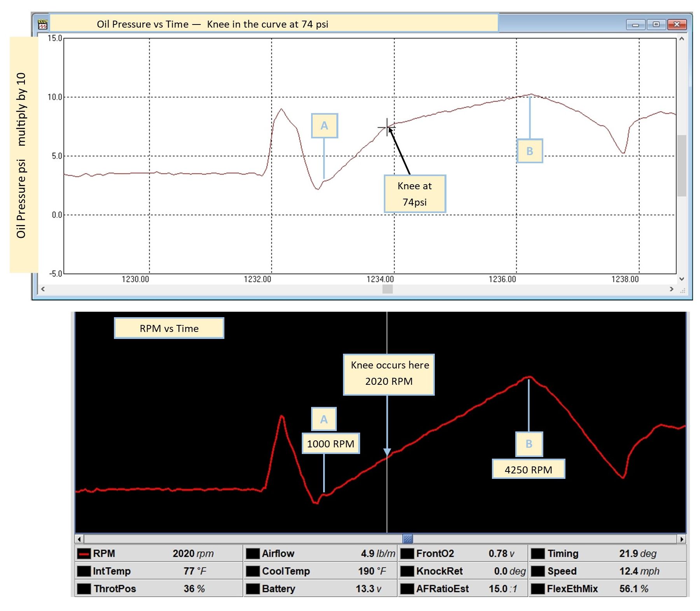Click the AFRatioEst black color swatch
The height and width of the screenshot is (611, 700).
[x=407, y=588]
